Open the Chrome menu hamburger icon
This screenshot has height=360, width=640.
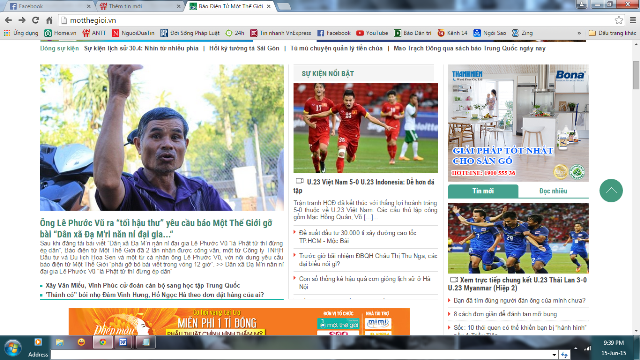[633, 20]
